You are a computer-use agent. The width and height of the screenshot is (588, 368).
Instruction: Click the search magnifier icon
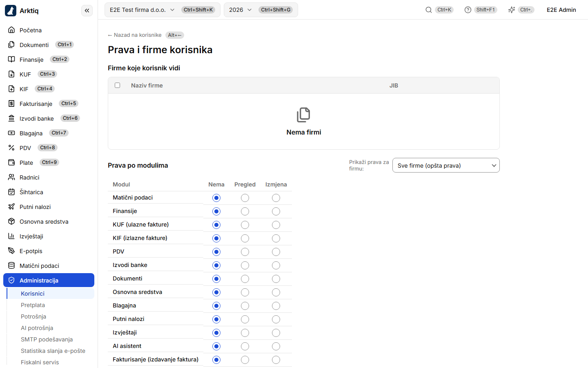tap(429, 10)
